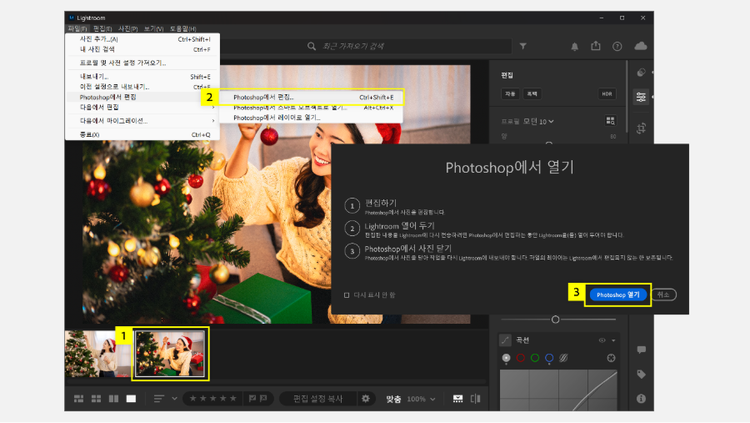
Task: Click the 흑백 black-and-white button
Action: coord(532,94)
